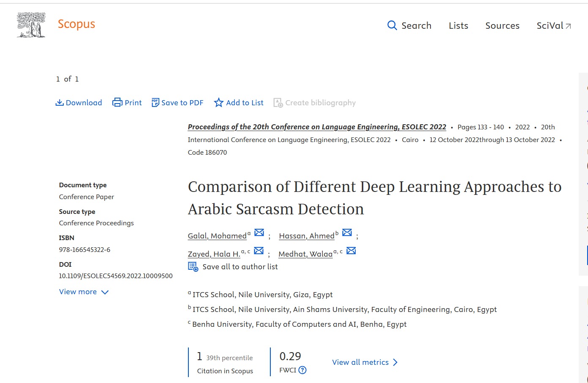Click the Download arrow icon

coord(60,103)
